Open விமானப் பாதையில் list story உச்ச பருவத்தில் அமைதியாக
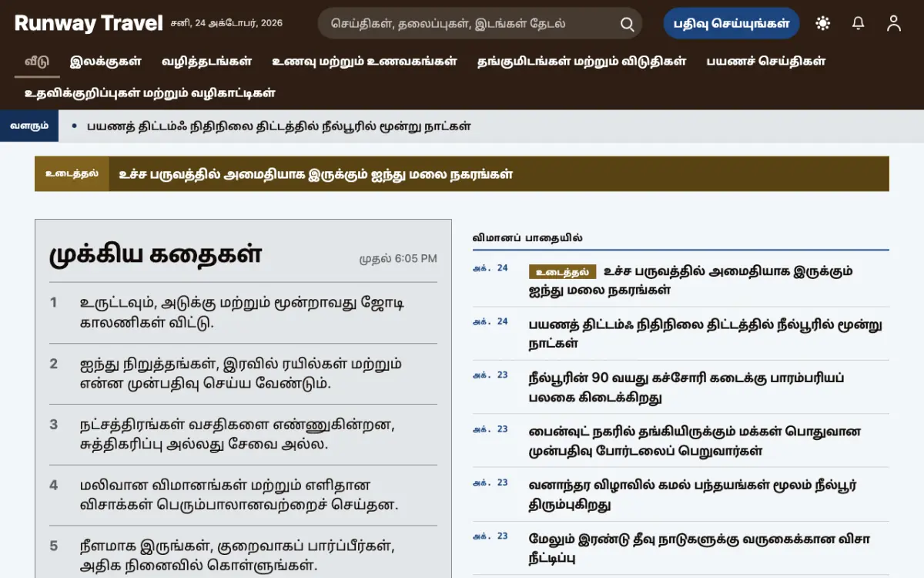 691,281
